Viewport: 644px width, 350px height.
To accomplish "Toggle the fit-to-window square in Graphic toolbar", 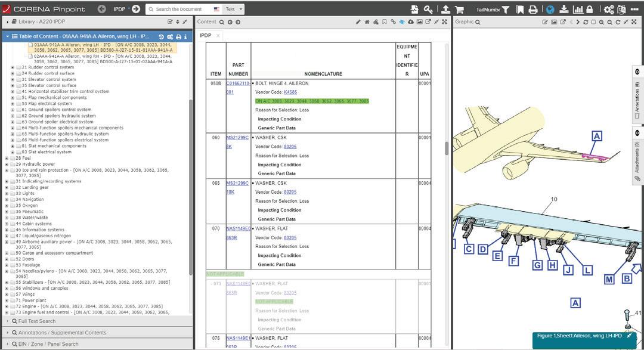I will click(593, 22).
